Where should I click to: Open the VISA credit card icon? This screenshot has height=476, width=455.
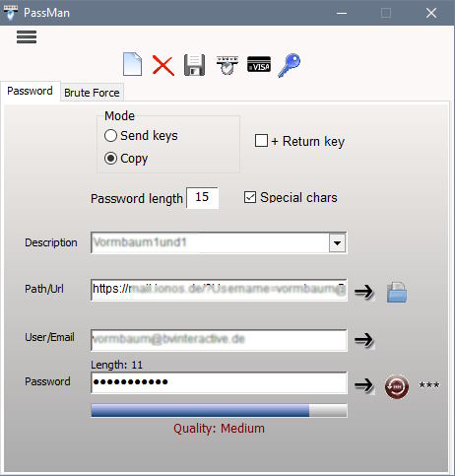[x=259, y=64]
